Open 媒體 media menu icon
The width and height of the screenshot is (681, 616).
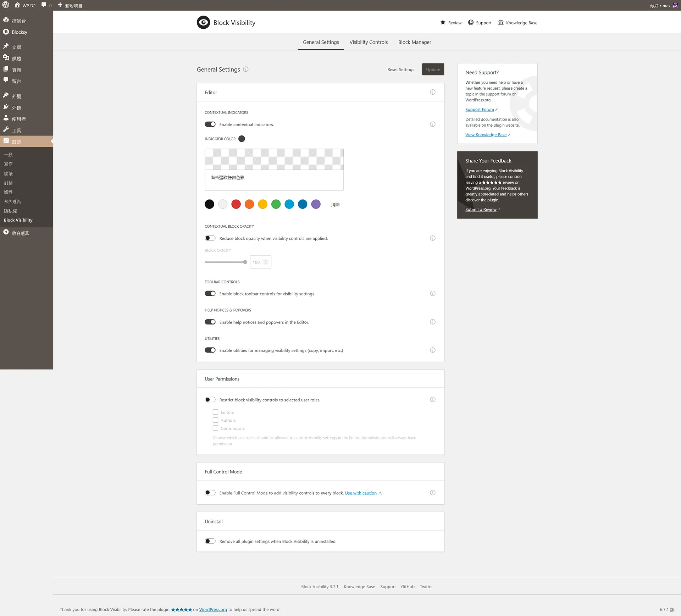(6, 58)
